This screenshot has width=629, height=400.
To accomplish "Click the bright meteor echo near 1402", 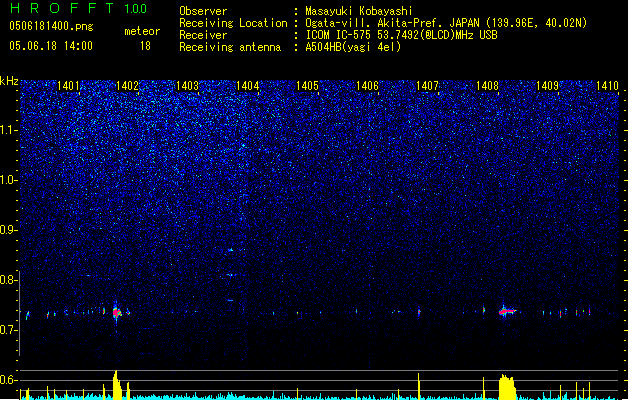I will (117, 312).
